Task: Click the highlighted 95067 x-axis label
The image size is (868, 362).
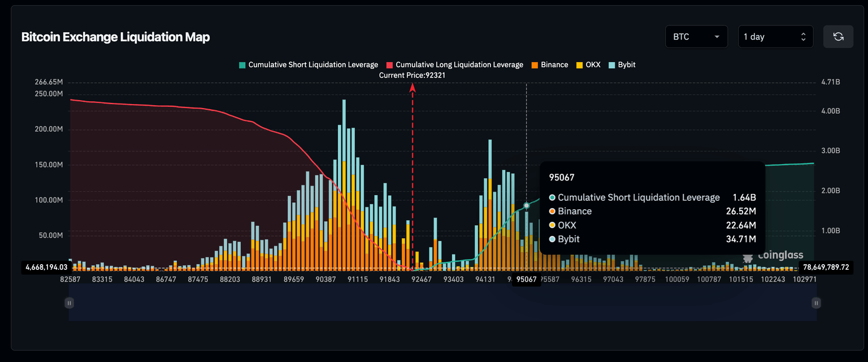Action: click(526, 279)
